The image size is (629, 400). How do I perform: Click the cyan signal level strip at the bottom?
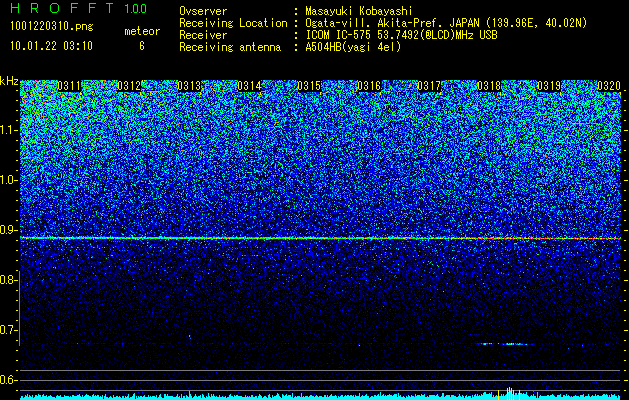pyautogui.click(x=321, y=396)
